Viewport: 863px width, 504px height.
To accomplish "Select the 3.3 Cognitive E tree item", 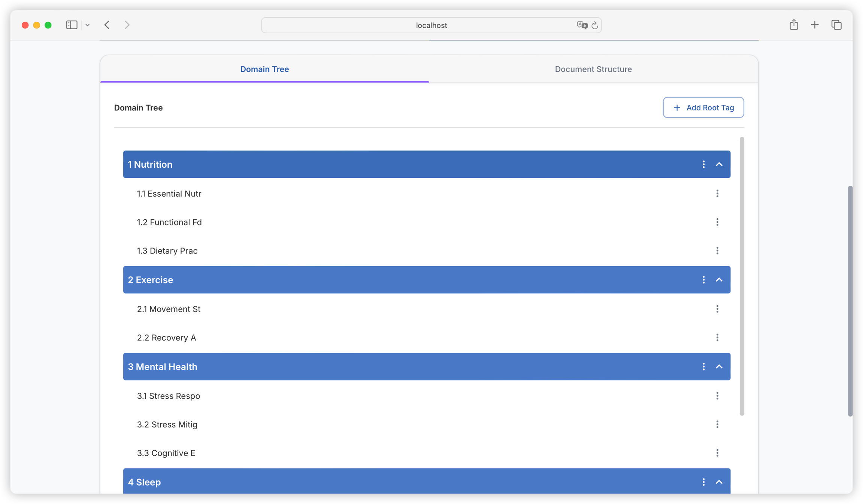I will (166, 453).
